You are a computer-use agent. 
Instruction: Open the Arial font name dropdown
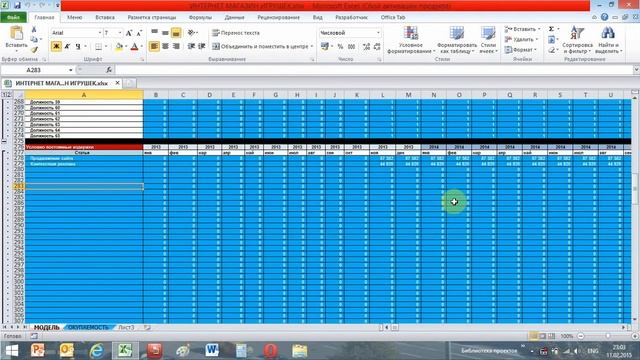pos(100,33)
